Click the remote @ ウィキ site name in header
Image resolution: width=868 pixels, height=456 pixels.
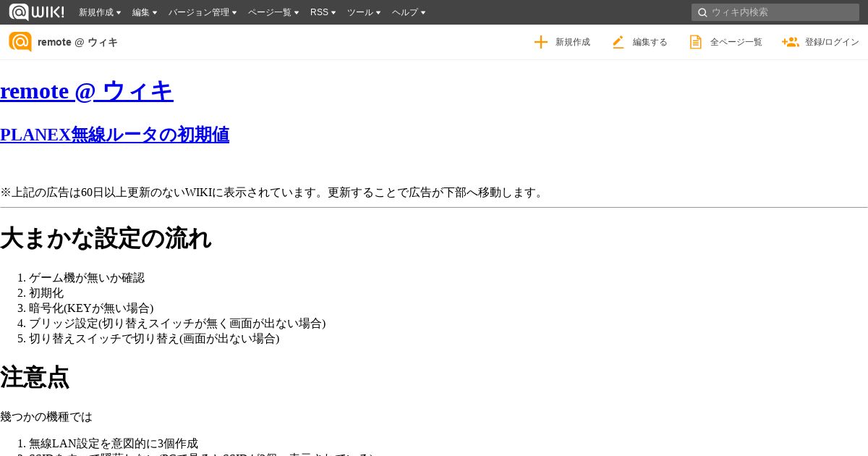(77, 42)
